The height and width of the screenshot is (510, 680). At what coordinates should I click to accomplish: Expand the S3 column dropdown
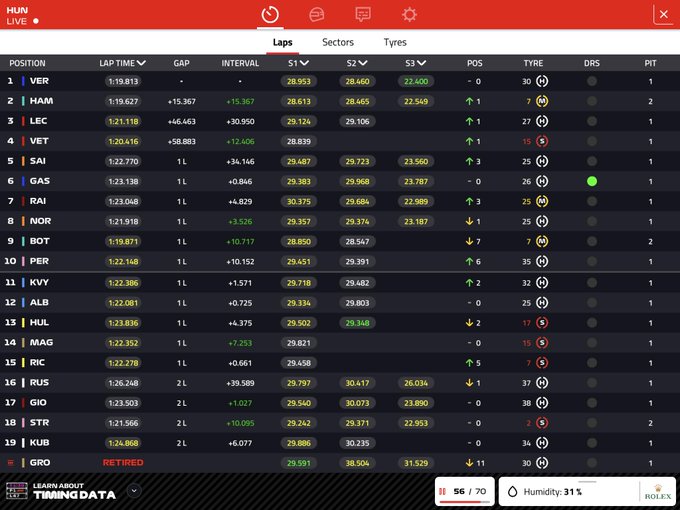pos(421,63)
